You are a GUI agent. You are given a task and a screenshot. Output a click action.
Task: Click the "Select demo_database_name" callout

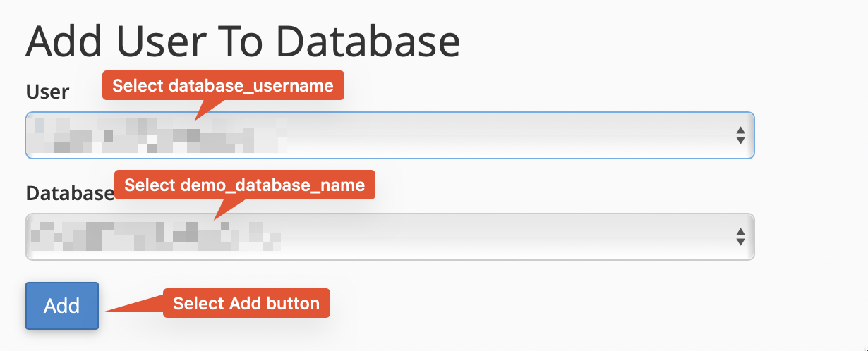pos(244,185)
